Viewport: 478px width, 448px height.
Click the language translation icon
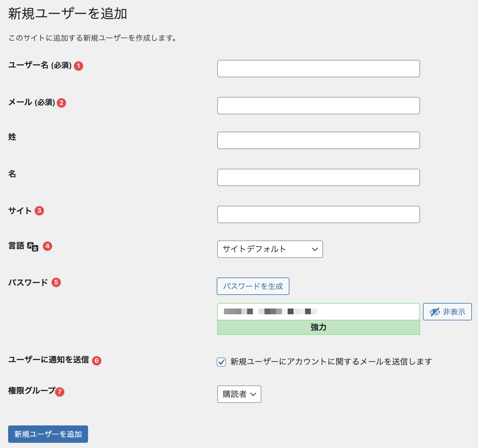[33, 247]
